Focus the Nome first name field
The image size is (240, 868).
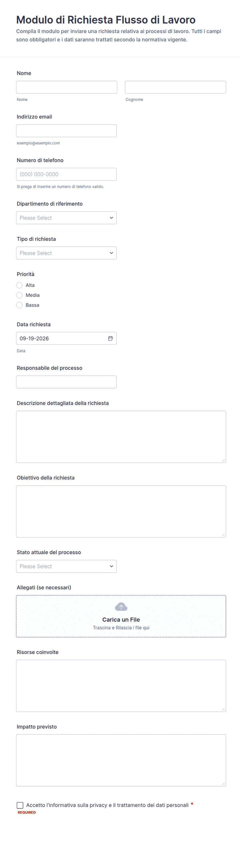tap(67, 87)
